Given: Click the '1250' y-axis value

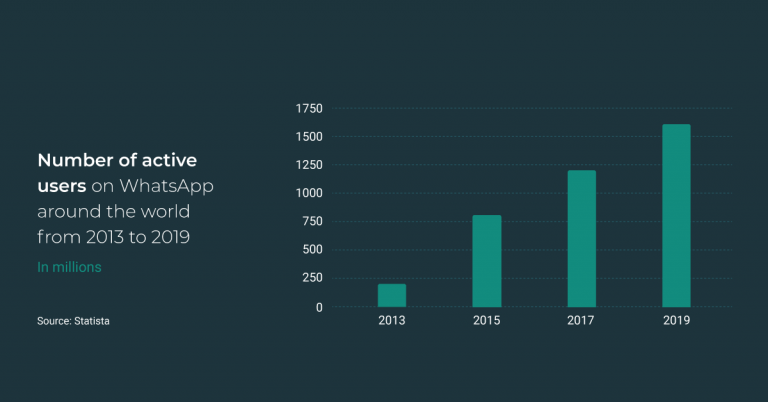Looking at the screenshot, I should (309, 165).
